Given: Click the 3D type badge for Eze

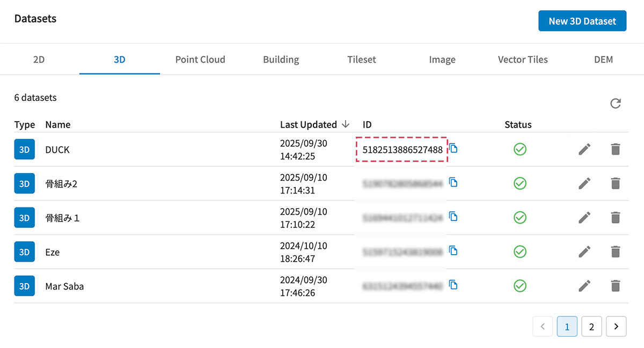Looking at the screenshot, I should tap(24, 251).
